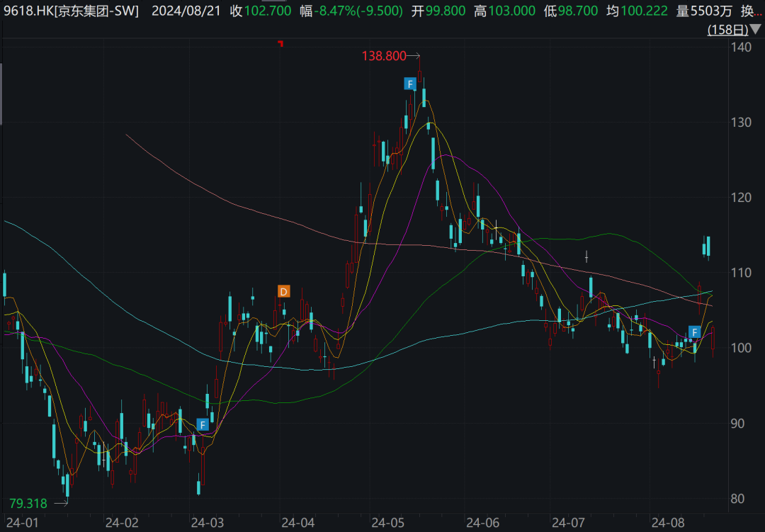This screenshot has height=532, width=765.
Task: Click the gray scroll handle at the left edge
Action: 1,94
